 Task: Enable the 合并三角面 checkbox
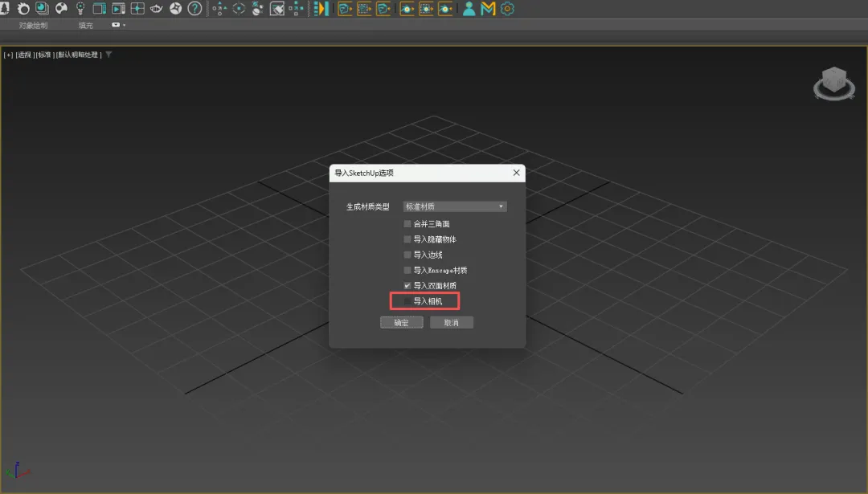pos(407,223)
